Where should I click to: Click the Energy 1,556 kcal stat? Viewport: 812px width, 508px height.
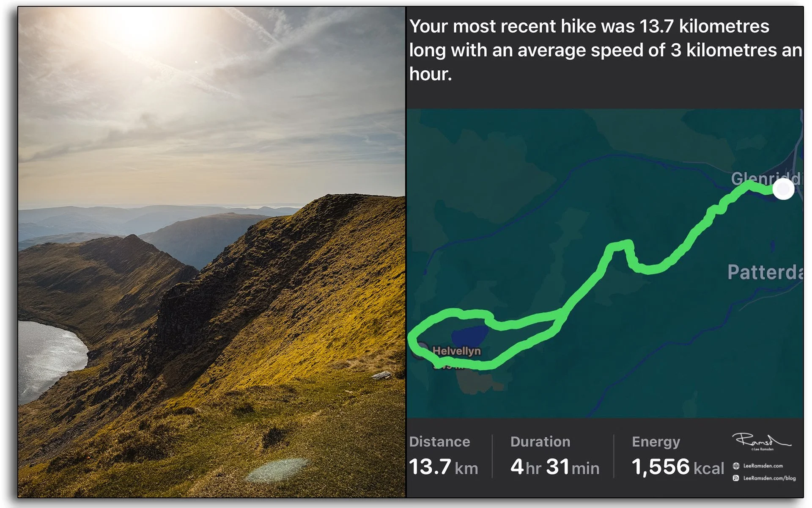tap(678, 456)
